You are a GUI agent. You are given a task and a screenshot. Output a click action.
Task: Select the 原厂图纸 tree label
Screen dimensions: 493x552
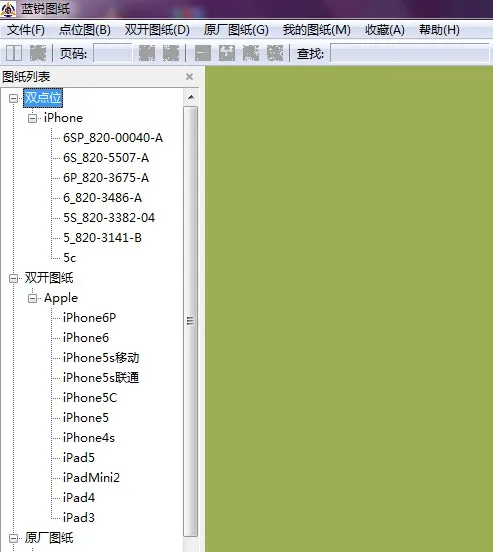coord(49,538)
